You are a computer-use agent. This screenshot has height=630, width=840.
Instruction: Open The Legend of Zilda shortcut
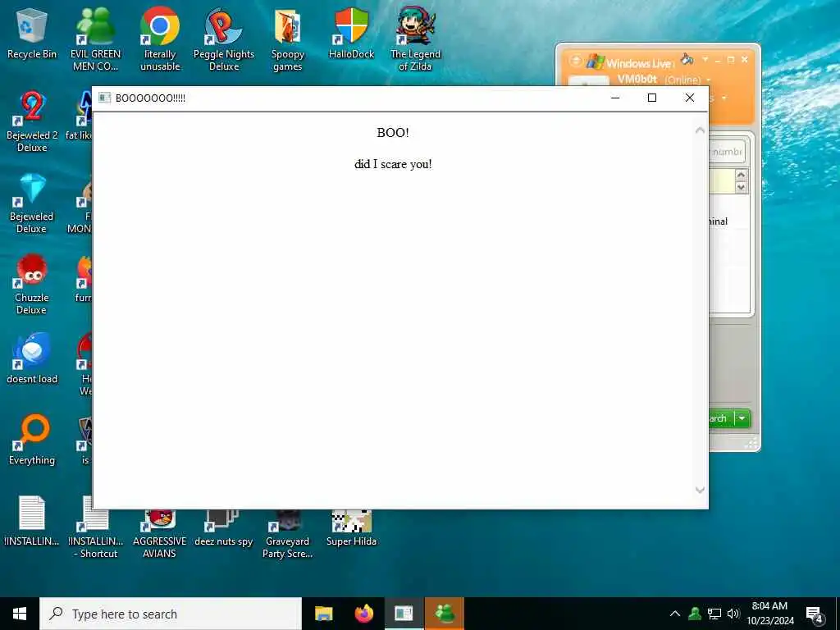415,39
